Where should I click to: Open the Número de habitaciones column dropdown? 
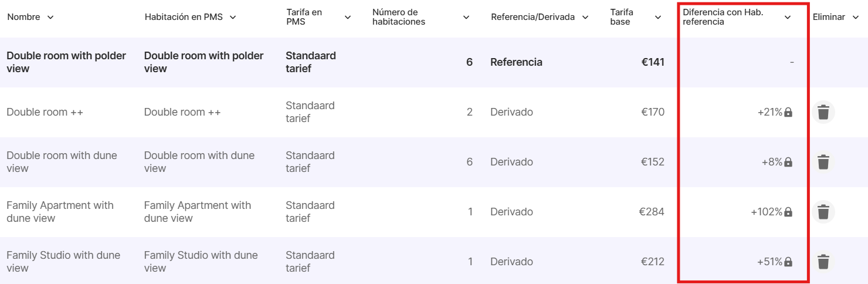466,18
